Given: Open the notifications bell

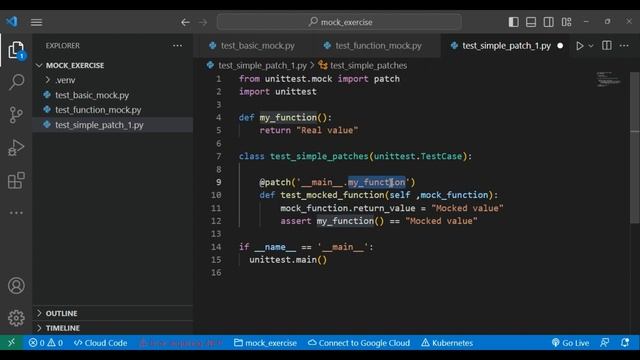Looking at the screenshot, I should coord(625,343).
